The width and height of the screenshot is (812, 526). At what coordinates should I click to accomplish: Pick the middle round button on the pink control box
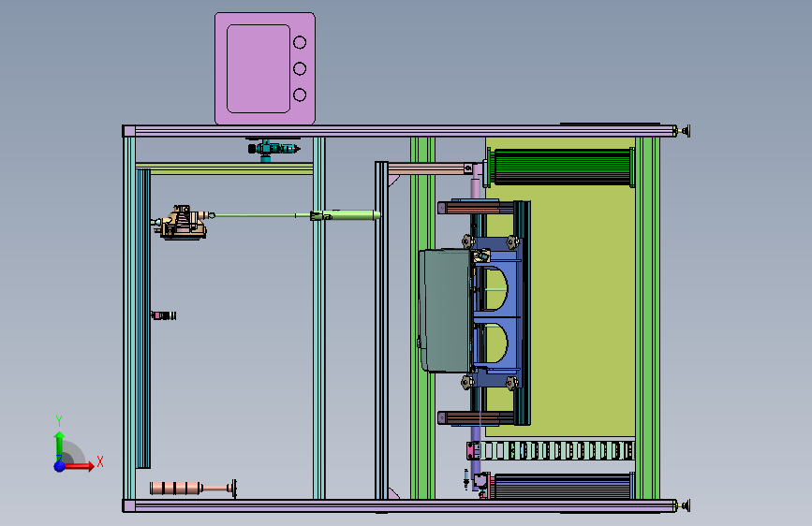coord(300,68)
